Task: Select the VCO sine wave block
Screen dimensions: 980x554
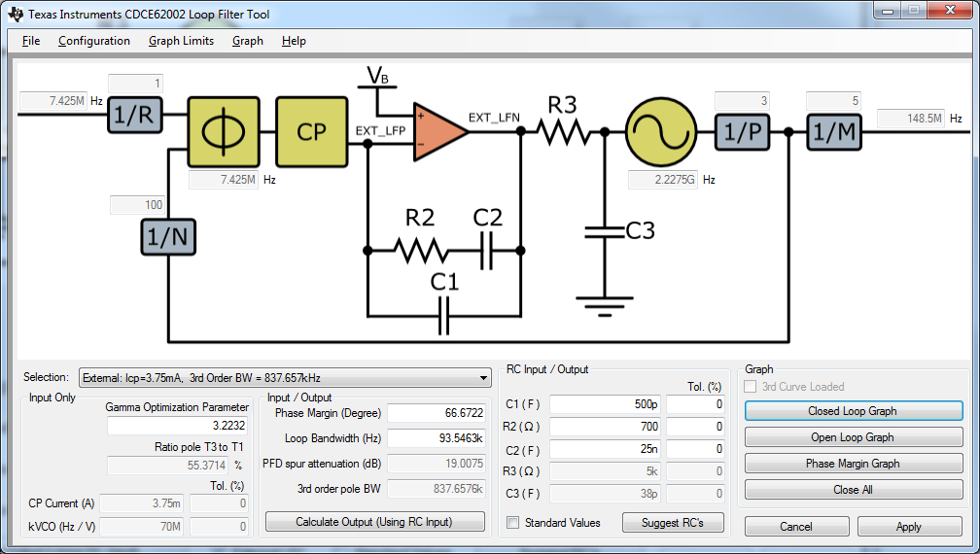Action: (x=661, y=132)
